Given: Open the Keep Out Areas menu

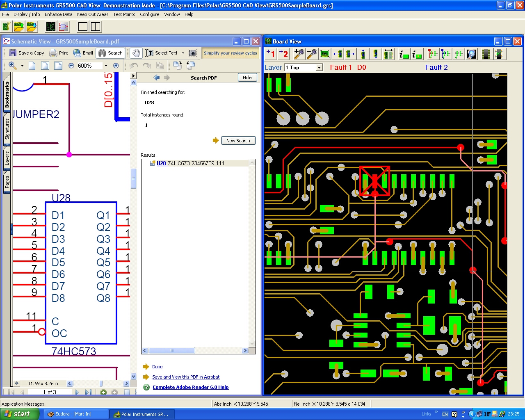Looking at the screenshot, I should pos(93,14).
